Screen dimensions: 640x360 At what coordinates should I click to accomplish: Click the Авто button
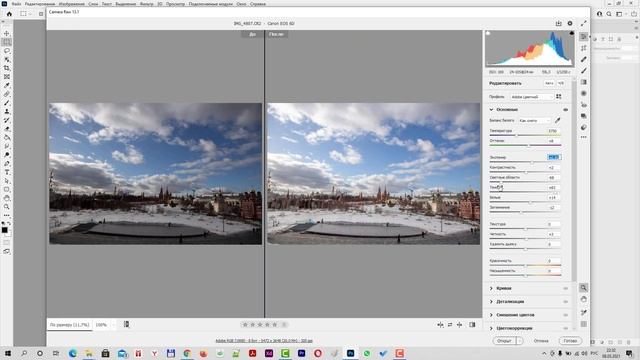(549, 83)
